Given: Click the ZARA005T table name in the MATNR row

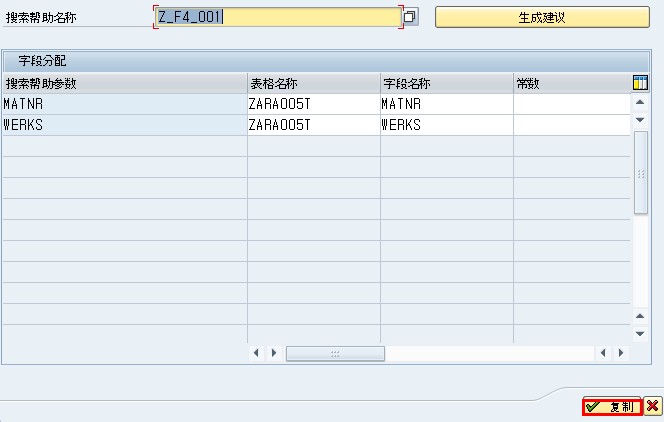Looking at the screenshot, I should (314, 104).
